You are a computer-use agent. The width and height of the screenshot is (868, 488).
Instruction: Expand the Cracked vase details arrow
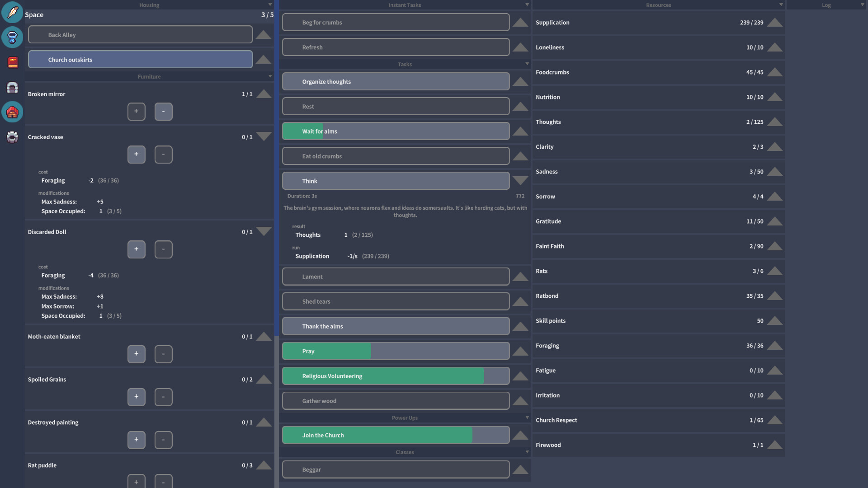[x=264, y=136]
